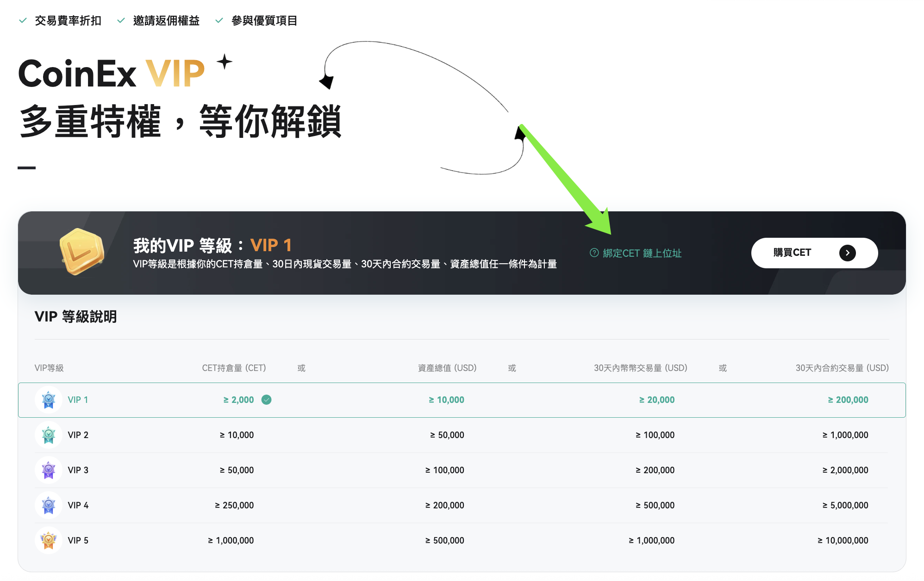Click the 參與優質項目 benefit label
924x581 pixels.
click(264, 20)
